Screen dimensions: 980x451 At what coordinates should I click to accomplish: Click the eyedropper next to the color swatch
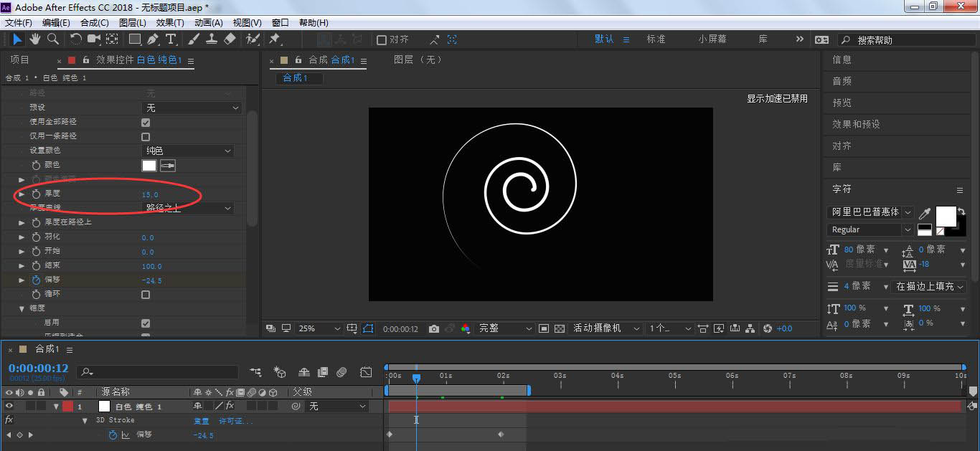[x=168, y=166]
